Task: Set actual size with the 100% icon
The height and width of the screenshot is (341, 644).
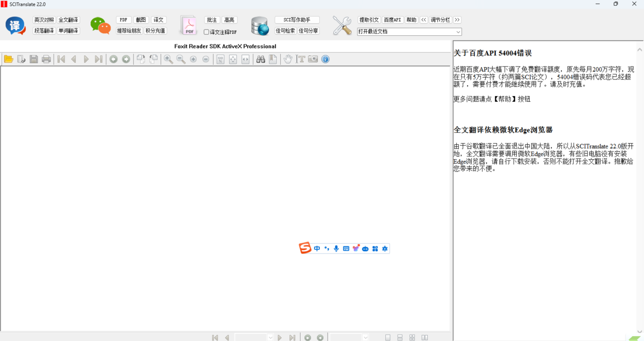Action: point(221,59)
